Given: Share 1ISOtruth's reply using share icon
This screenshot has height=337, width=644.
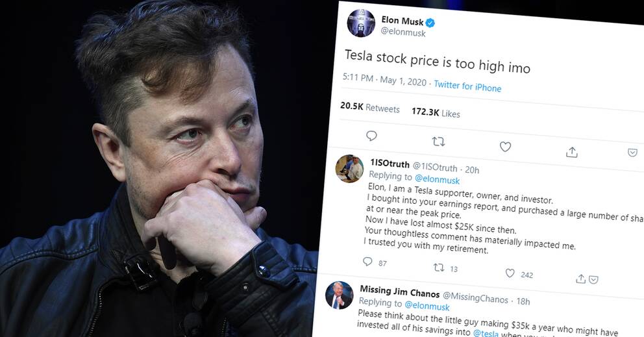Looking at the screenshot, I should click(581, 279).
